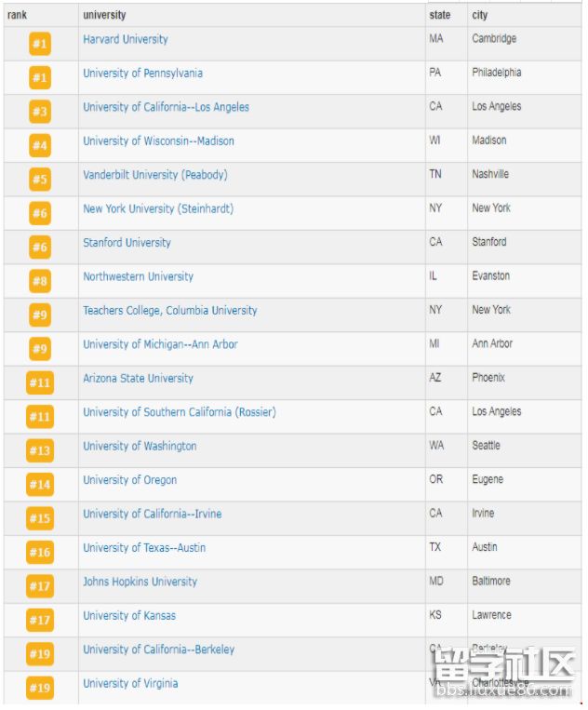Open the University of Oregon link
Image resolution: width=588 pixels, height=710 pixels.
(130, 480)
